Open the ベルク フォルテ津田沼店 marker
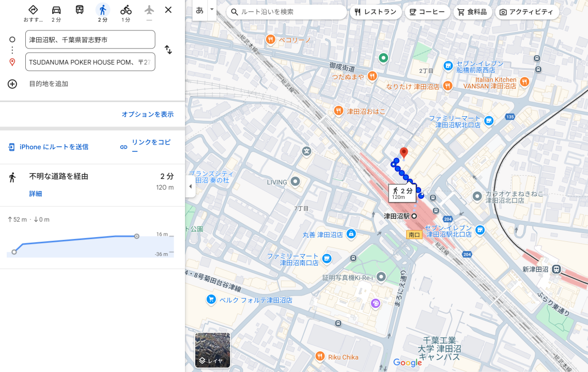Screen dimensions: 588x372 point(211,300)
